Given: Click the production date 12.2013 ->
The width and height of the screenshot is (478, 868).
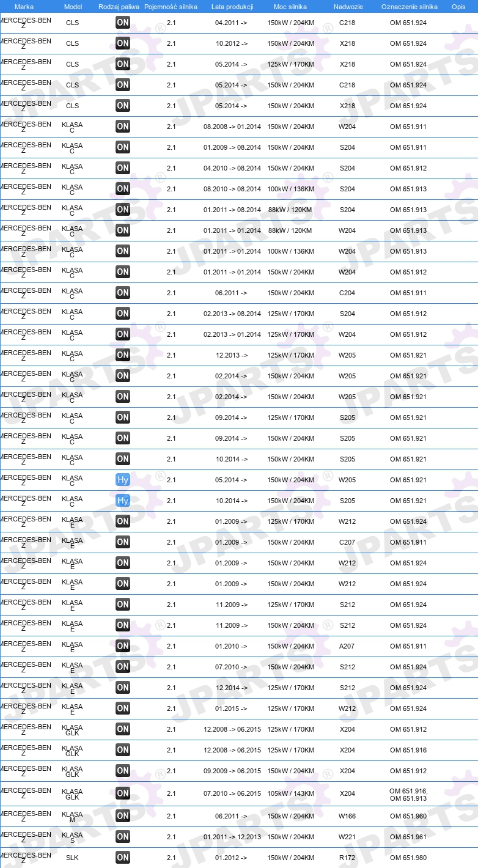Looking at the screenshot, I should 231,355.
